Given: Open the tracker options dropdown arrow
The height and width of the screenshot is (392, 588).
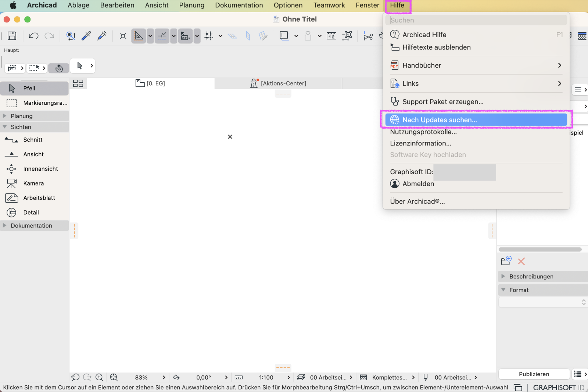Looking at the screenshot, I should tap(197, 36).
